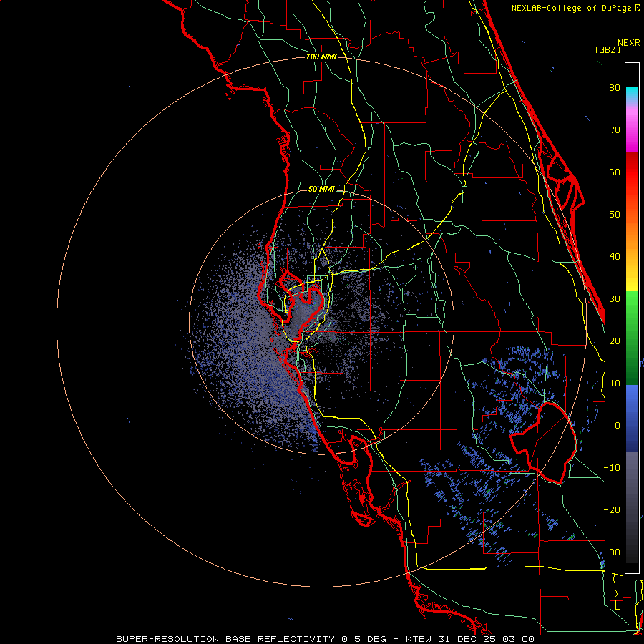Click the -20 value on the dBZ scale
644x644 pixels.
coord(612,510)
